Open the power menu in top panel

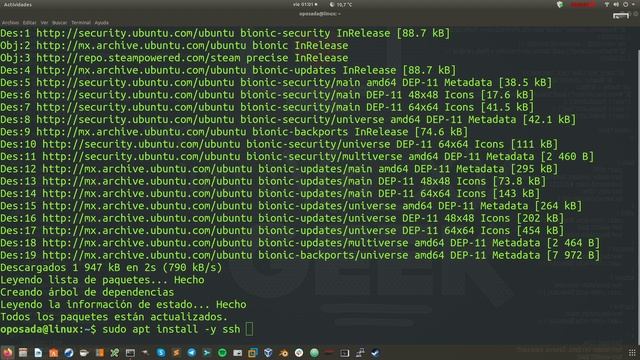[x=625, y=4]
